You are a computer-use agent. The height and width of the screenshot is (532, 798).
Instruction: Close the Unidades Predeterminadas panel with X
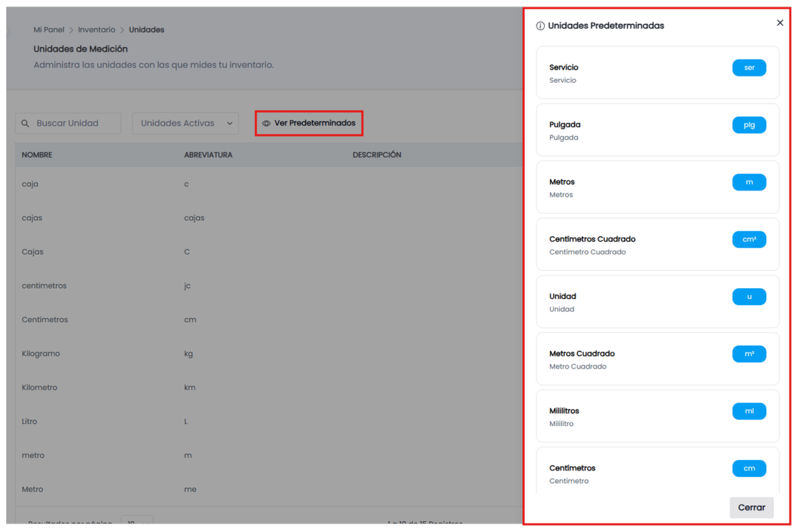coord(780,23)
